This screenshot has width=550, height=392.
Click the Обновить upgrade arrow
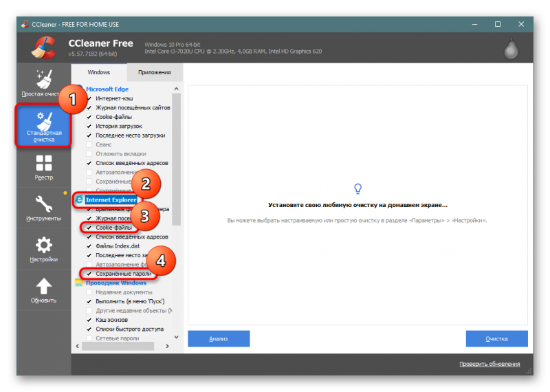(x=43, y=291)
